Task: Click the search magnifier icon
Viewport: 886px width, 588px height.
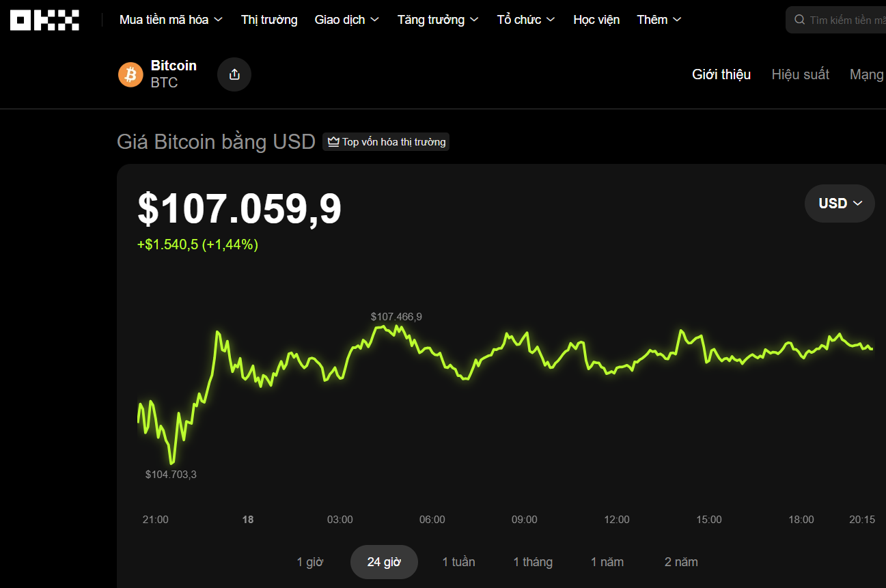Action: [x=799, y=20]
